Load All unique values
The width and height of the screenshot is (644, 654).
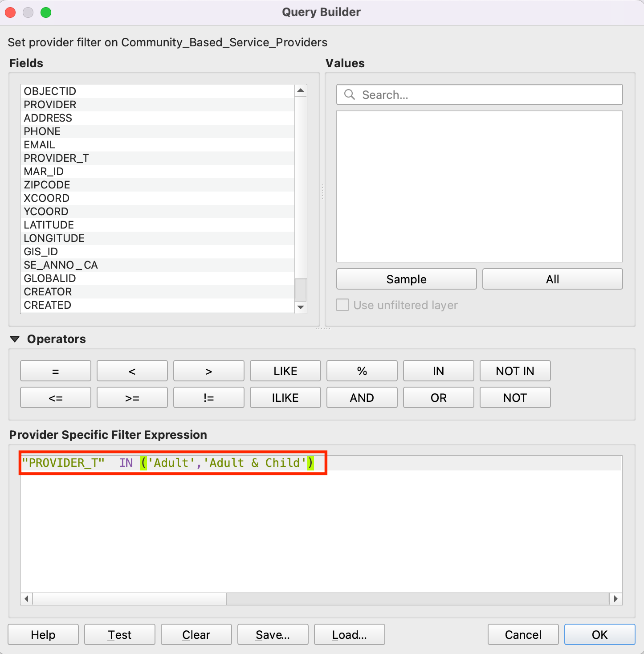coord(552,279)
